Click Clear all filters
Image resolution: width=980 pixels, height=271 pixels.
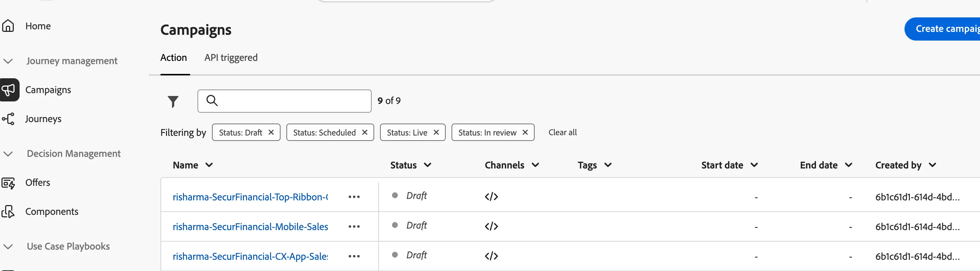pos(563,133)
